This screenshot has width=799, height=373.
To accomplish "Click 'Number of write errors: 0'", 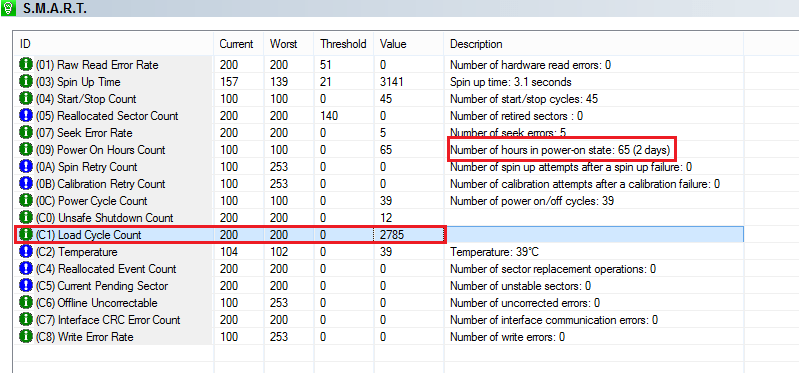I will [508, 337].
